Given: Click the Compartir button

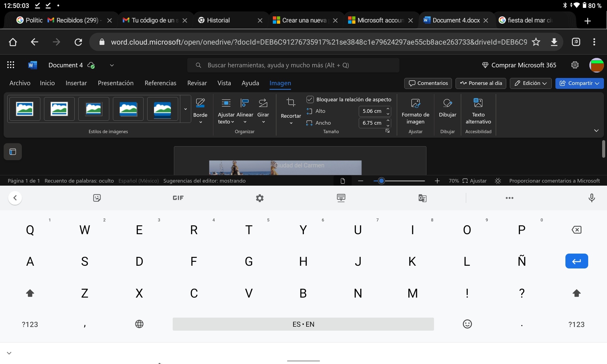Looking at the screenshot, I should pyautogui.click(x=579, y=83).
